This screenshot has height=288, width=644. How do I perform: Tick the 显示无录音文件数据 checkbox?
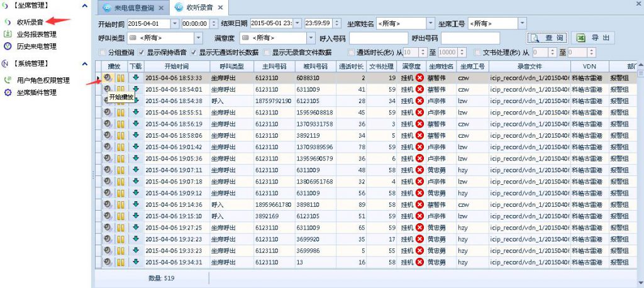click(x=267, y=52)
